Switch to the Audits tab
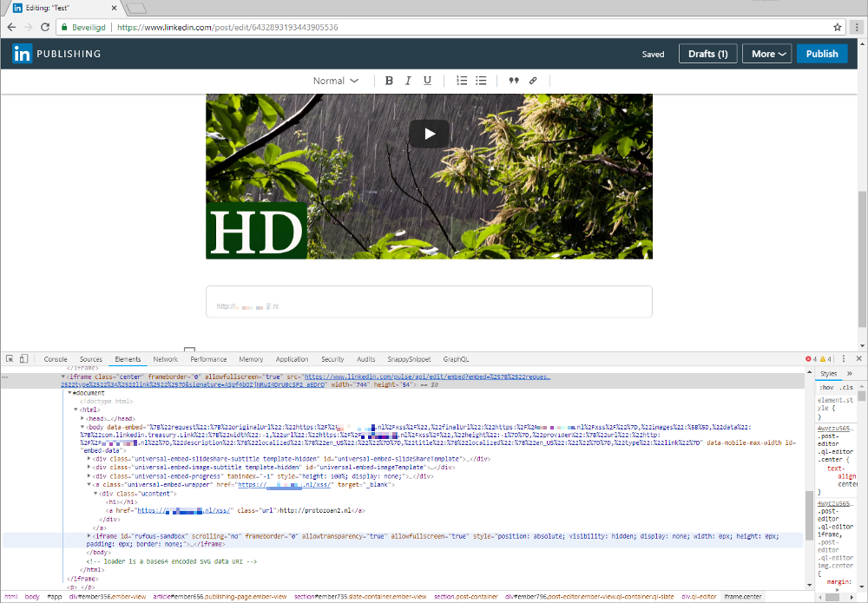868x603 pixels. [366, 359]
